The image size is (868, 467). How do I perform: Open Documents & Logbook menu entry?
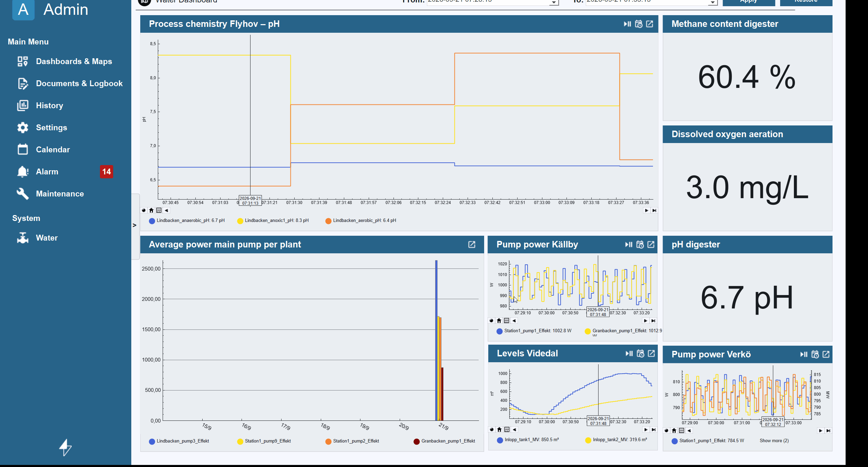pos(70,83)
